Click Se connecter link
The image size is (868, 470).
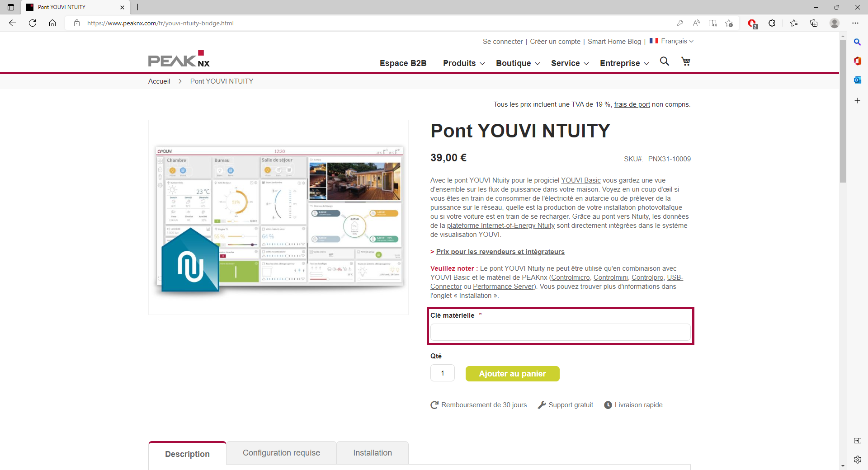(503, 42)
